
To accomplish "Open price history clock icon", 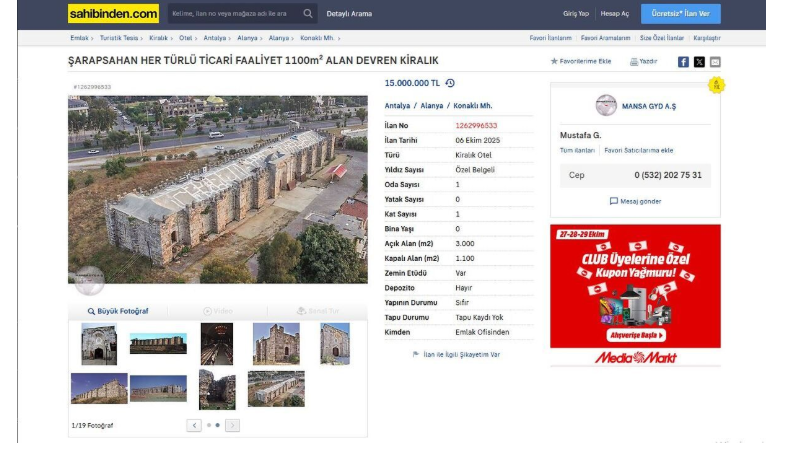I will coord(450,83).
